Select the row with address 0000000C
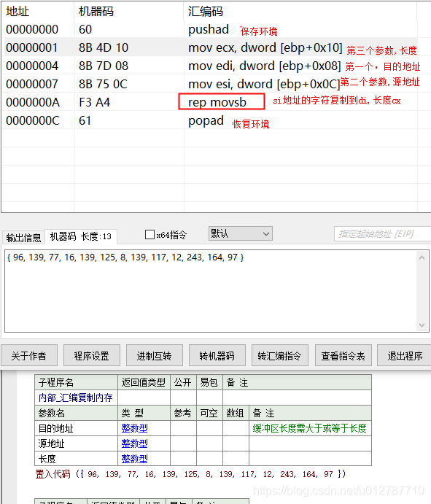Screen dimensions: 431x504 point(209,120)
